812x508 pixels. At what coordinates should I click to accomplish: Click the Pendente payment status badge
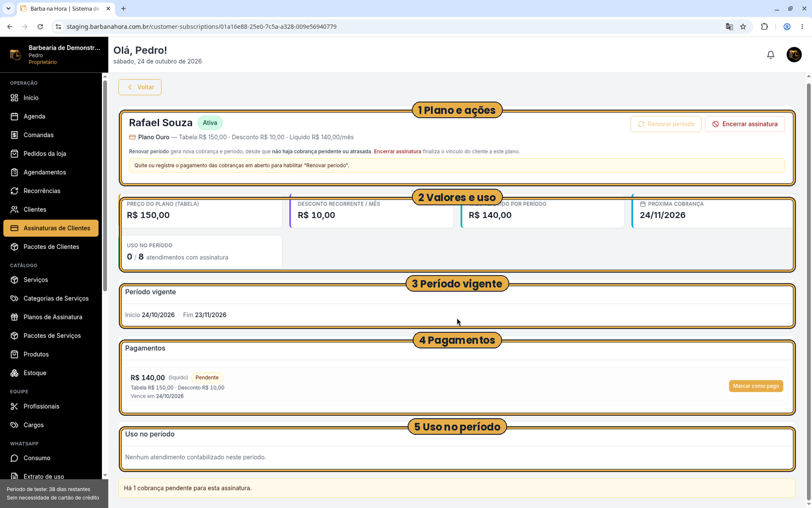(x=207, y=377)
